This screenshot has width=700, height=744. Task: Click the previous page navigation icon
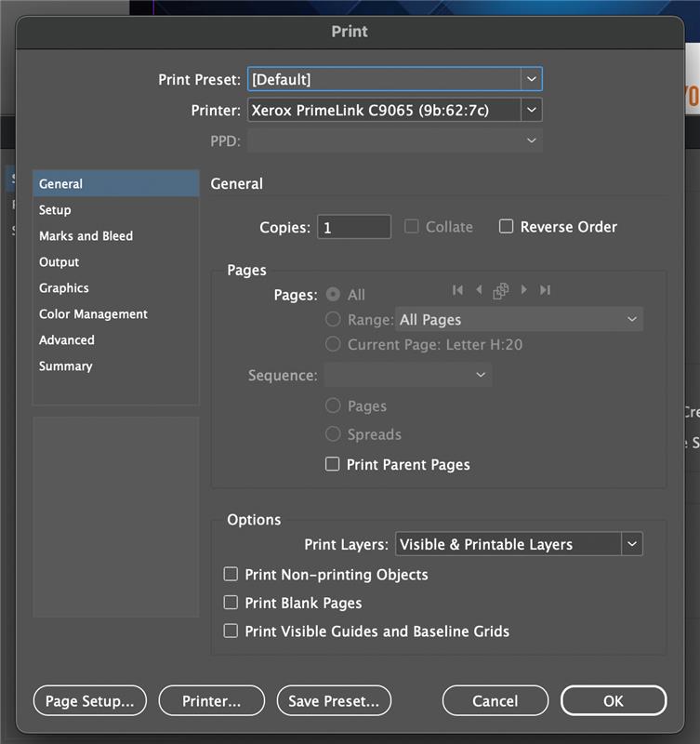[x=479, y=290]
